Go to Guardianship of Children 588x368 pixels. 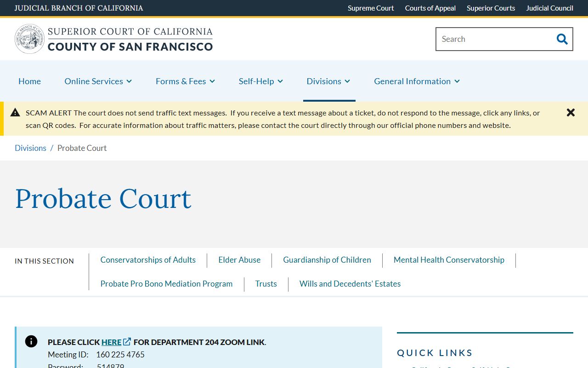pos(327,260)
